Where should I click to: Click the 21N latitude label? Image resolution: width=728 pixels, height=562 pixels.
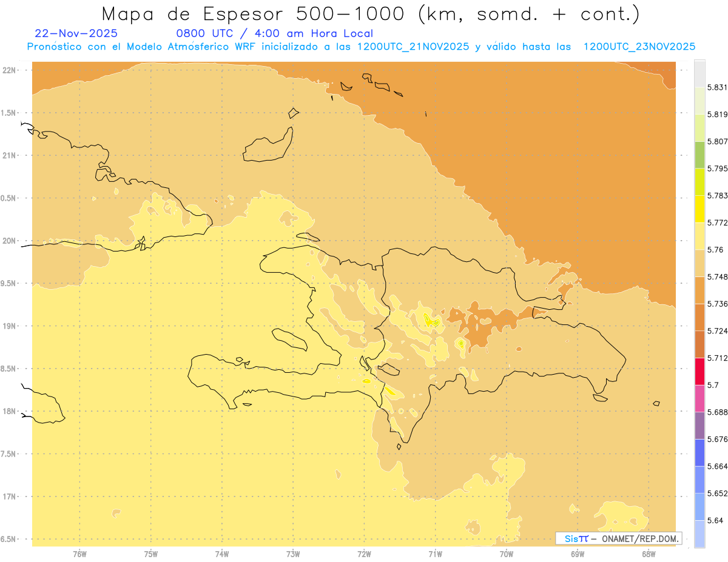coord(9,155)
